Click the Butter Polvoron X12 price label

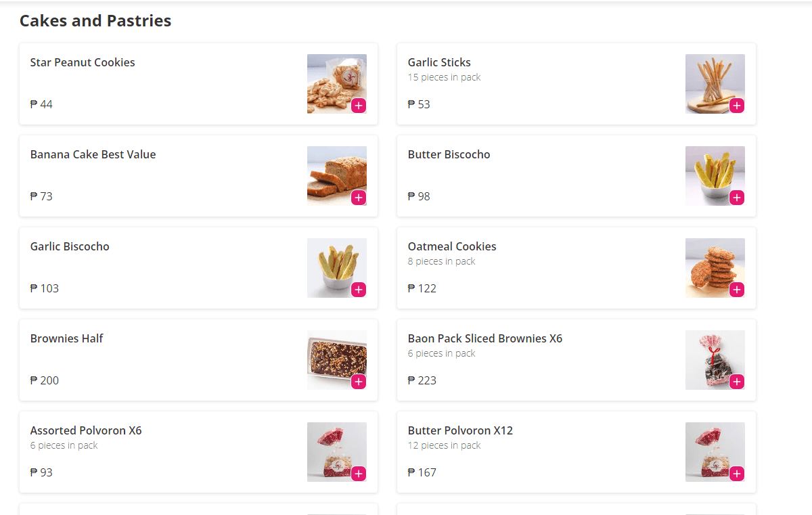point(422,472)
